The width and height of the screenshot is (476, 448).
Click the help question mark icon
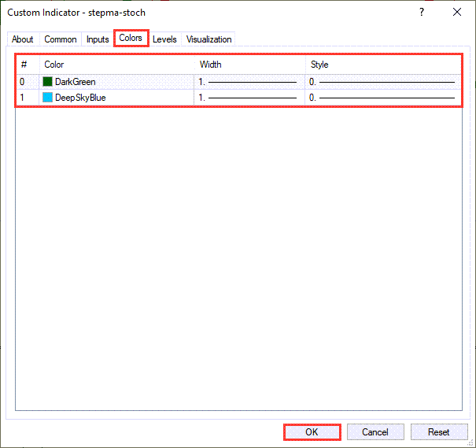422,12
